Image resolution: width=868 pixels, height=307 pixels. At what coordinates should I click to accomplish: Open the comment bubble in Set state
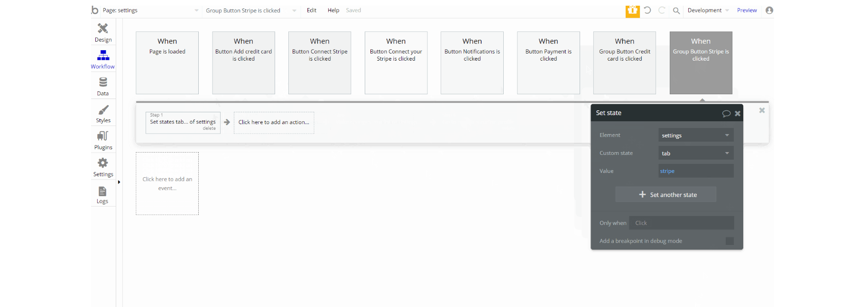point(726,113)
